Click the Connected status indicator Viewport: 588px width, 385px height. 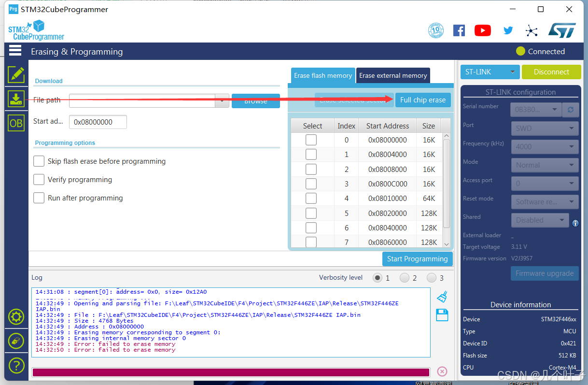(540, 51)
